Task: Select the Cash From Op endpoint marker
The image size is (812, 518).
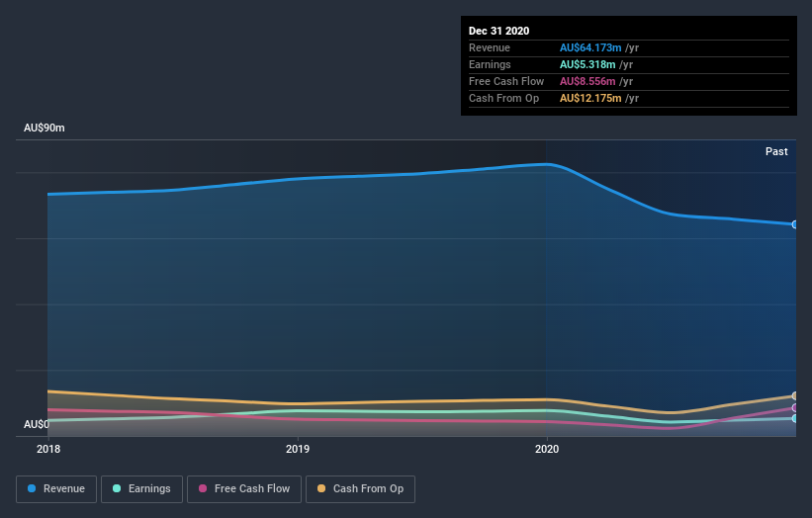Action: pos(794,395)
